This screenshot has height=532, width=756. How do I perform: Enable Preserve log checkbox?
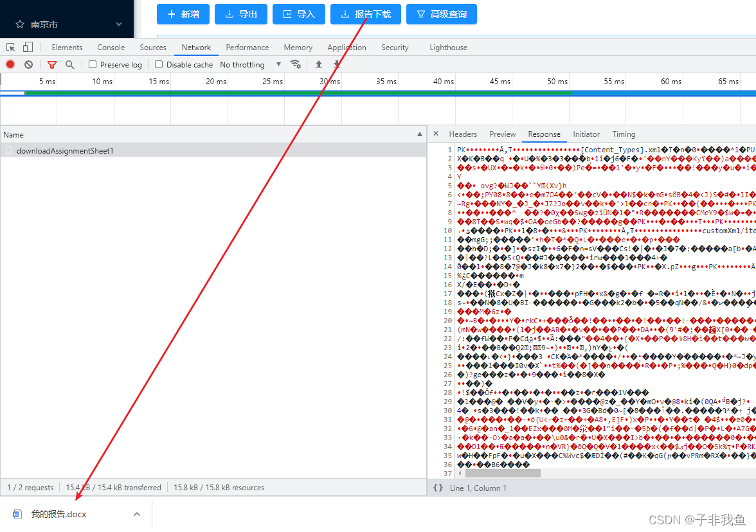93,64
